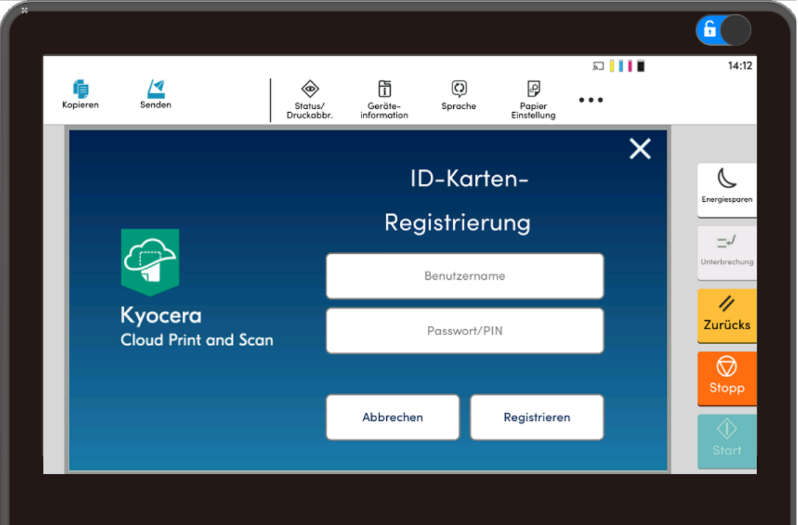Click the Kyocera brand name text
Screen dimensions: 798x525
pyautogui.click(x=161, y=316)
